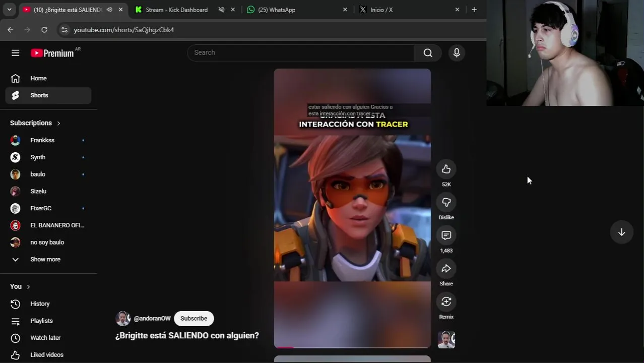
Task: Remix this Short
Action: (446, 302)
